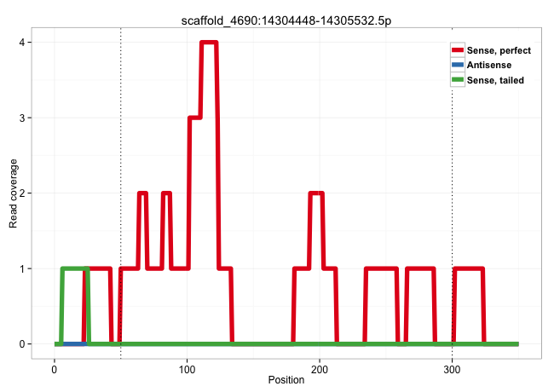
Task: Click the red peak plateau at coverage 4
Action: [209, 43]
